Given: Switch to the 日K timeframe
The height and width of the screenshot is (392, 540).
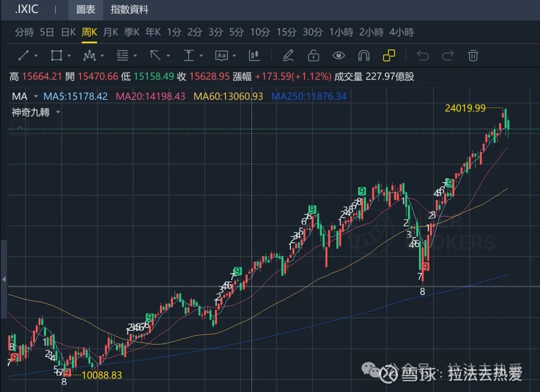Looking at the screenshot, I should coord(67,32).
